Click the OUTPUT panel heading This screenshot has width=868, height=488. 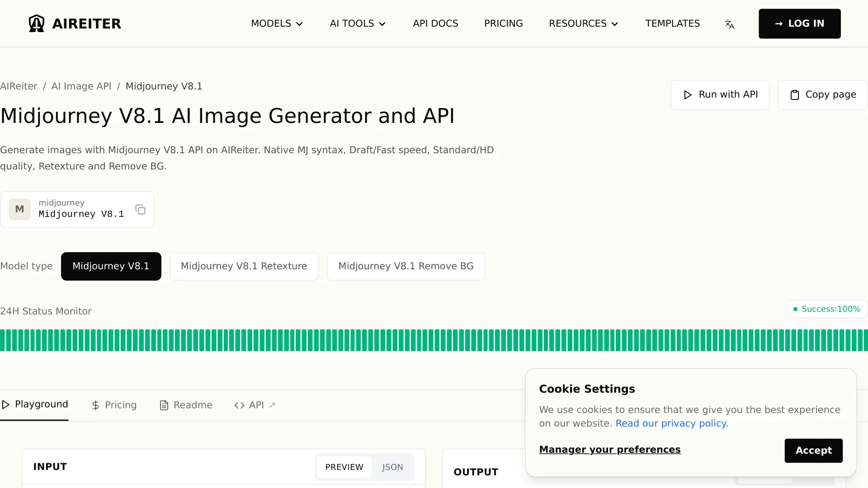476,472
